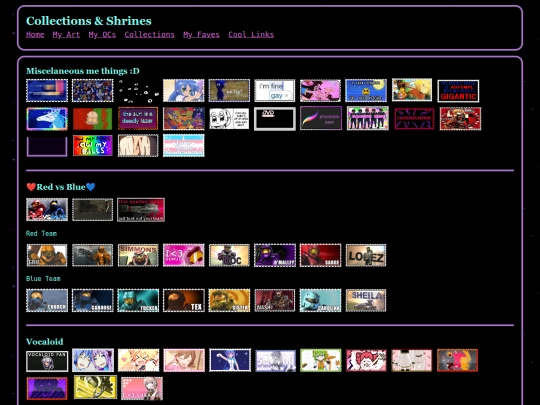Select the yellow and black Vocaloid stamp
The height and width of the screenshot is (405, 540).
[x=95, y=387]
